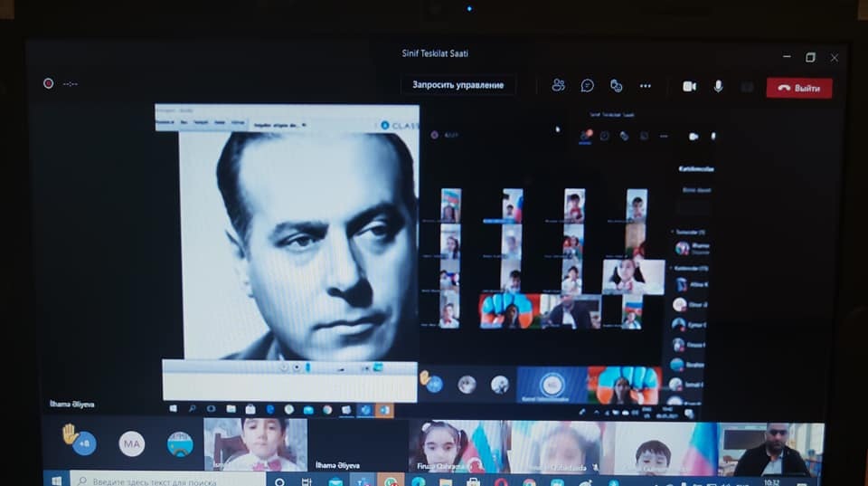Select the MA participant avatar

(x=132, y=443)
